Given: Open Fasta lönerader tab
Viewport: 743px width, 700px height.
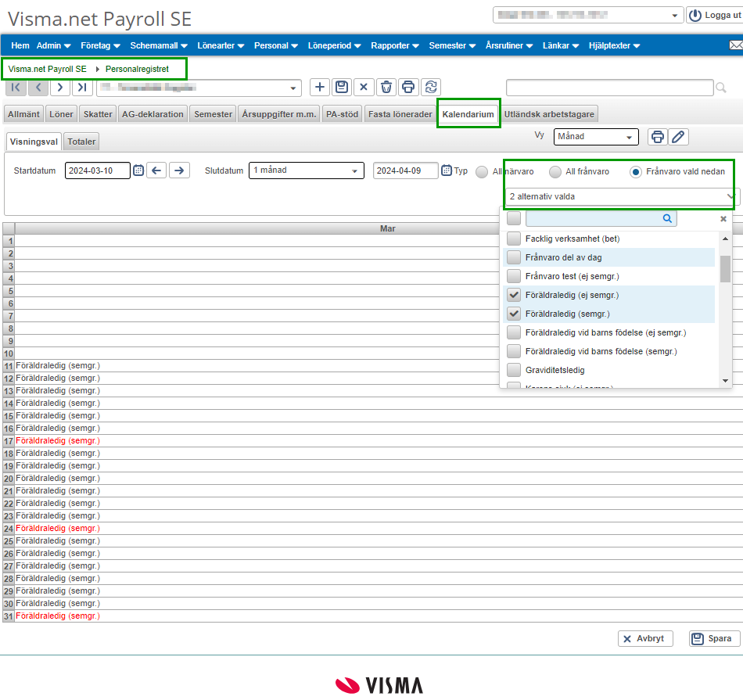Looking at the screenshot, I should tap(400, 114).
